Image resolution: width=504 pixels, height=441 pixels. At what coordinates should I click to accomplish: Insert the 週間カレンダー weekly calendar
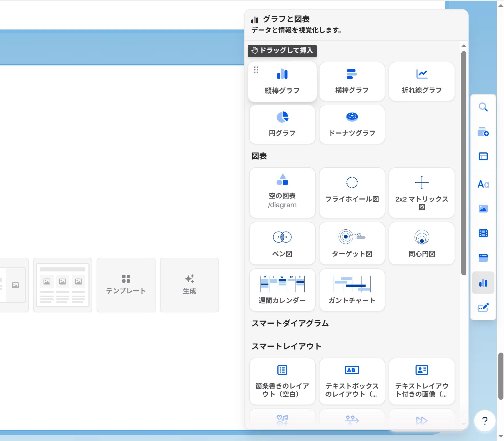point(282,290)
